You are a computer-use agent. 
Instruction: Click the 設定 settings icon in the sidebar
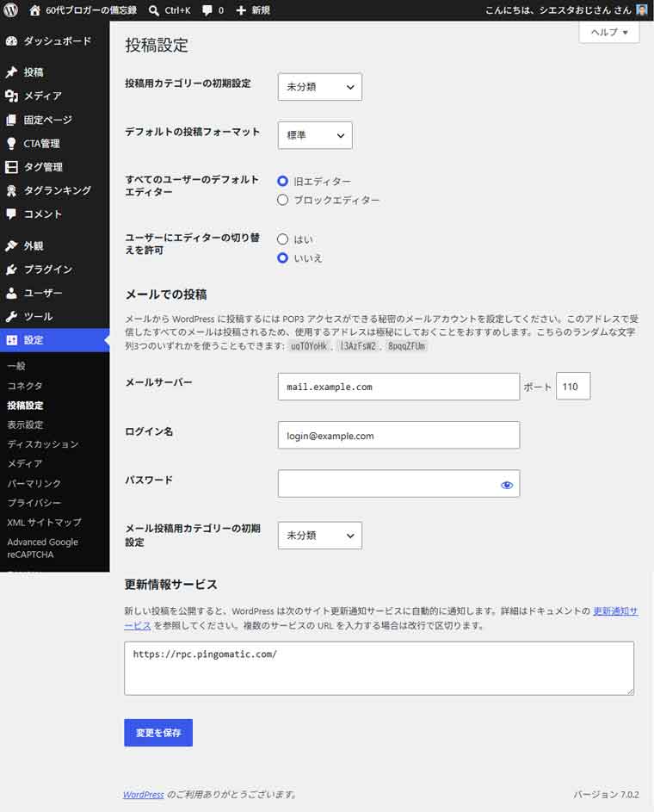coord(11,340)
